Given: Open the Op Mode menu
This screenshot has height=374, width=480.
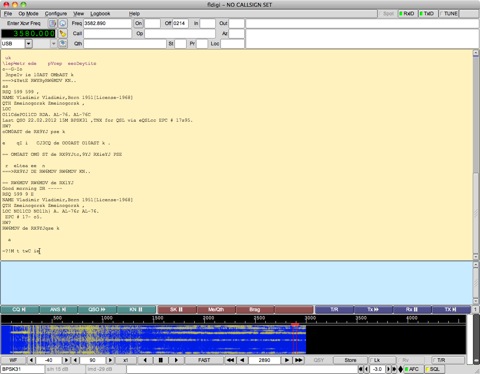Looking at the screenshot, I should point(28,14).
